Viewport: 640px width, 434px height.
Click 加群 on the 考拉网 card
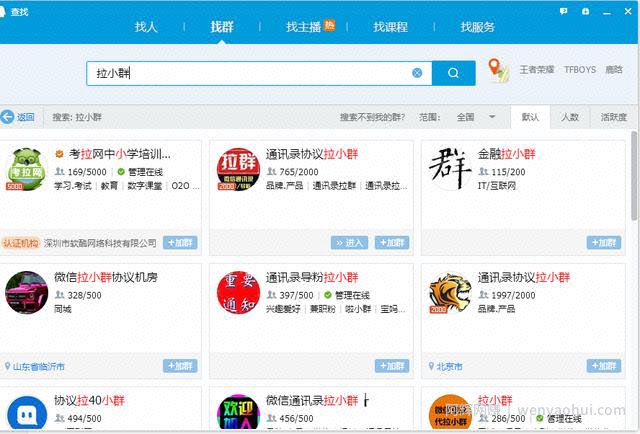pyautogui.click(x=180, y=243)
